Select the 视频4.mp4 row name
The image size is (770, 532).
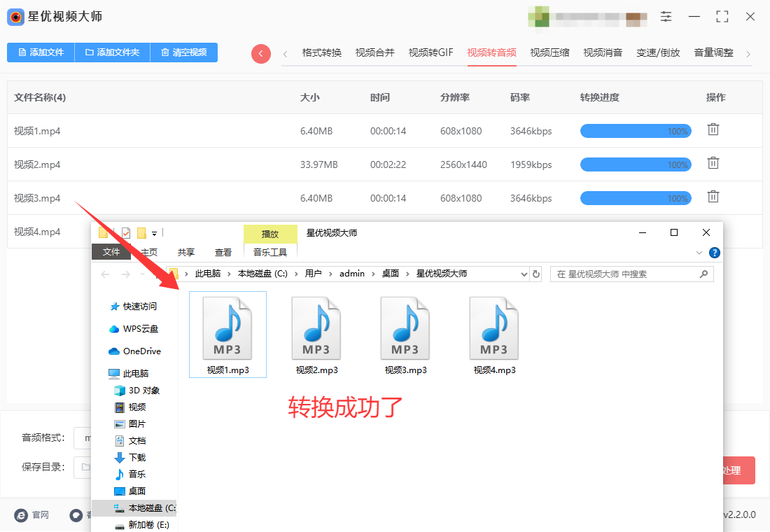point(37,232)
